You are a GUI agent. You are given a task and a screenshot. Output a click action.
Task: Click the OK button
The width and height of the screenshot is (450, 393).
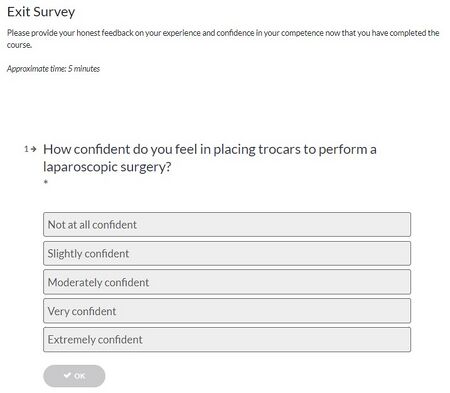(x=74, y=376)
